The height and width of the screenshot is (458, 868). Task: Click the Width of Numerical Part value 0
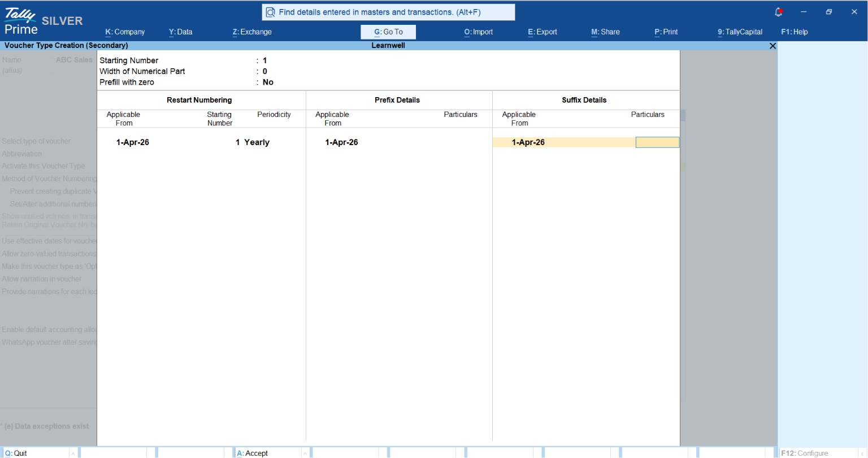264,71
